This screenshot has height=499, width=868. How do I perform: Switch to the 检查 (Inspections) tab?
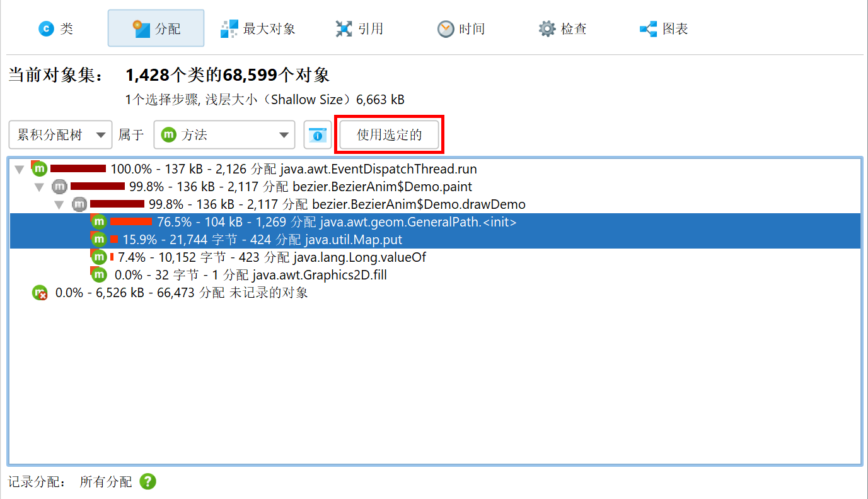(562, 28)
